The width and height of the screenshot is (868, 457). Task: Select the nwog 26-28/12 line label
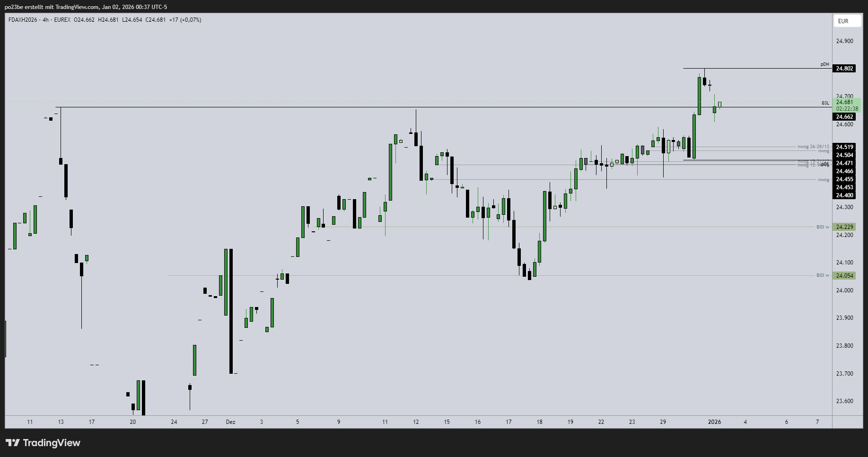[x=813, y=147]
